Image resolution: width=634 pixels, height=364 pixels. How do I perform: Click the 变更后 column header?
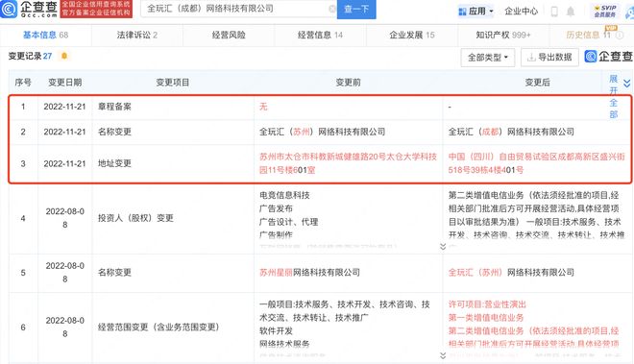coord(537,83)
